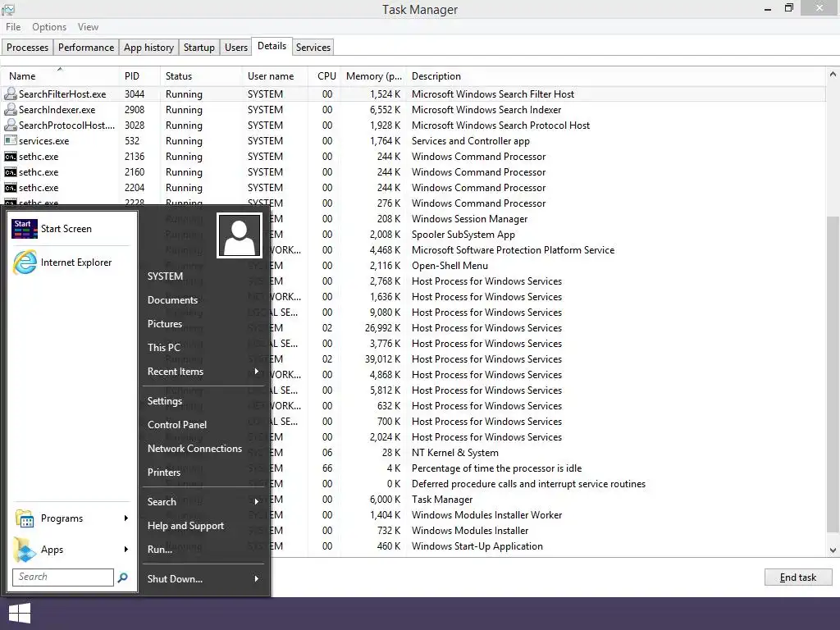Expand Apps submenu arrow
This screenshot has height=630, width=840.
(126, 549)
